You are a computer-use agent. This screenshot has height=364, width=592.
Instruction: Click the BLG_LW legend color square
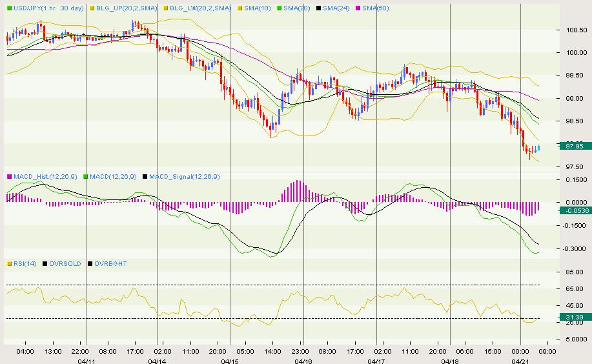(166, 8)
